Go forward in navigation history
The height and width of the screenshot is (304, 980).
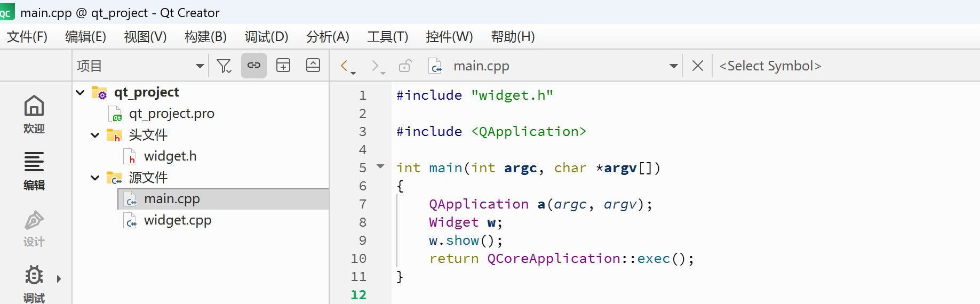[375, 65]
